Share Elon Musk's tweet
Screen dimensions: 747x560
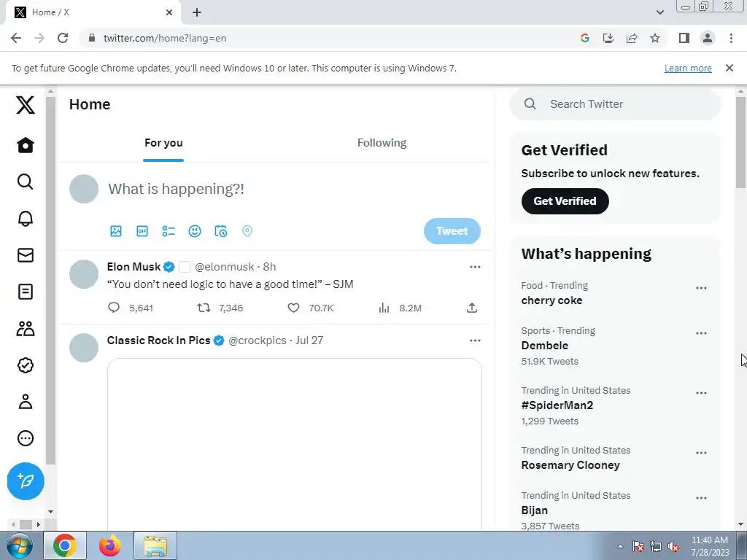(x=472, y=308)
